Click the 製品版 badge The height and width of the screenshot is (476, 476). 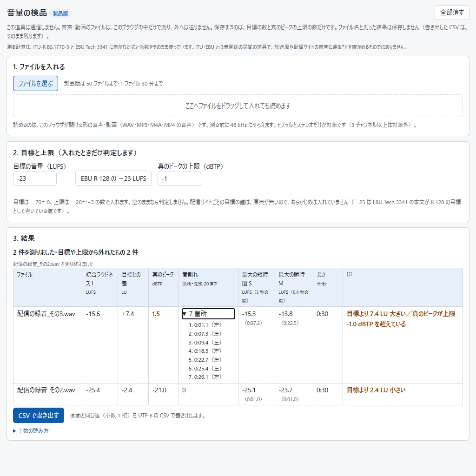pyautogui.click(x=60, y=13)
